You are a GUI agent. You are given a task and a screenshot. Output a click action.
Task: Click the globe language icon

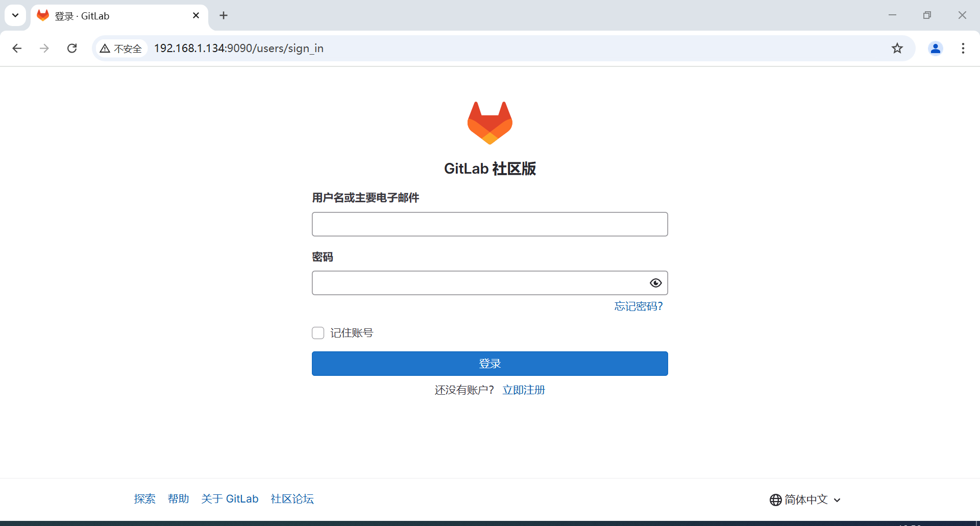tap(775, 499)
